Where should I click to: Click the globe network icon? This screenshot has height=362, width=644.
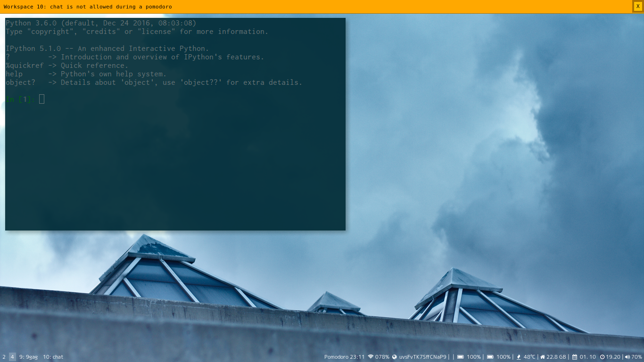(395, 357)
